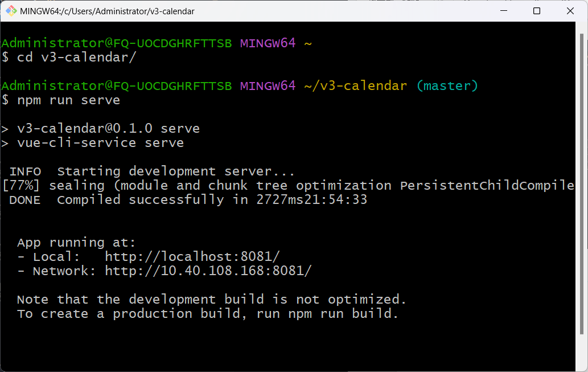588x372 pixels.
Task: Click the window title path text
Action: 107,11
